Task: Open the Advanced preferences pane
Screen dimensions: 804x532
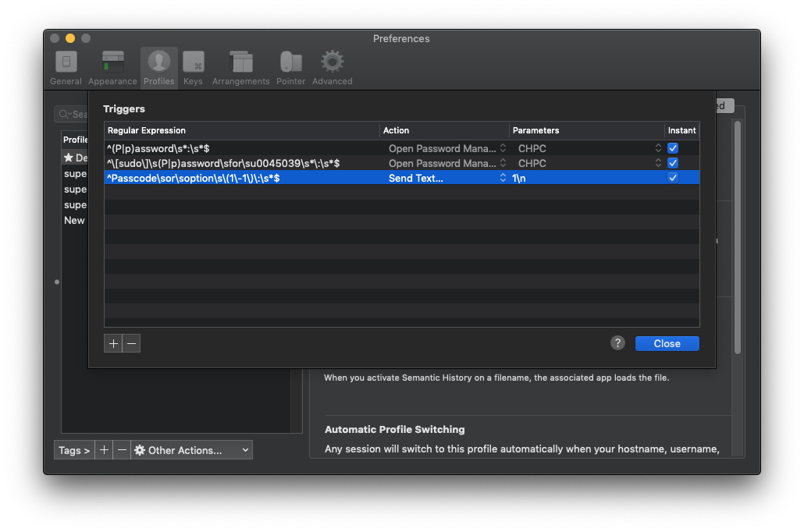Action: (x=333, y=68)
